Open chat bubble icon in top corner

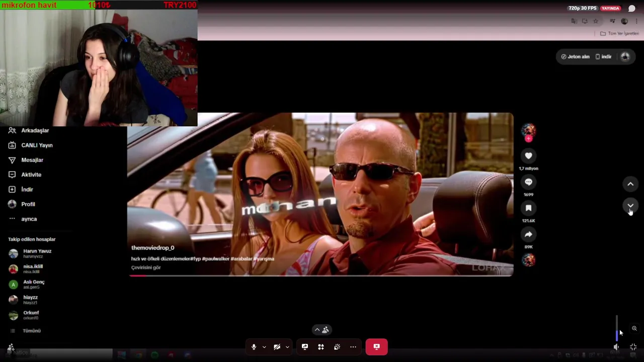coord(632,9)
